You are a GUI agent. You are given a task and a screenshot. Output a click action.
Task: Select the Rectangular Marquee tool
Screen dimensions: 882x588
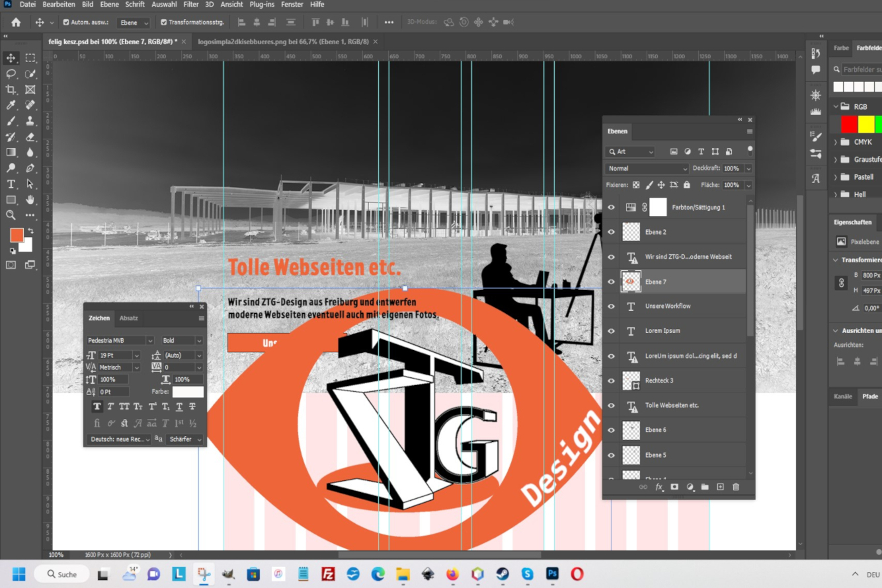coord(30,58)
